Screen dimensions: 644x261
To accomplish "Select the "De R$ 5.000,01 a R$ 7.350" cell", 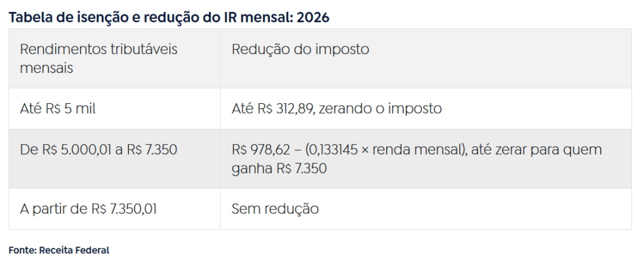I will pyautogui.click(x=99, y=150).
